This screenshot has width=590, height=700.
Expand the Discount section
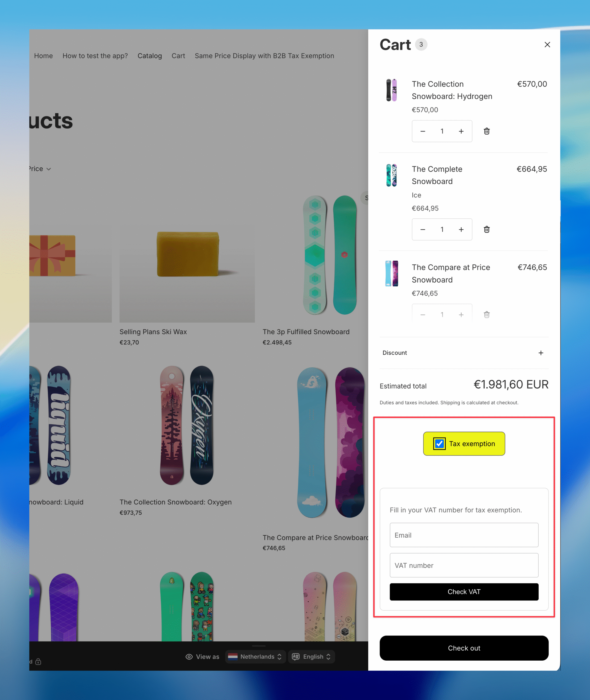[x=541, y=353]
